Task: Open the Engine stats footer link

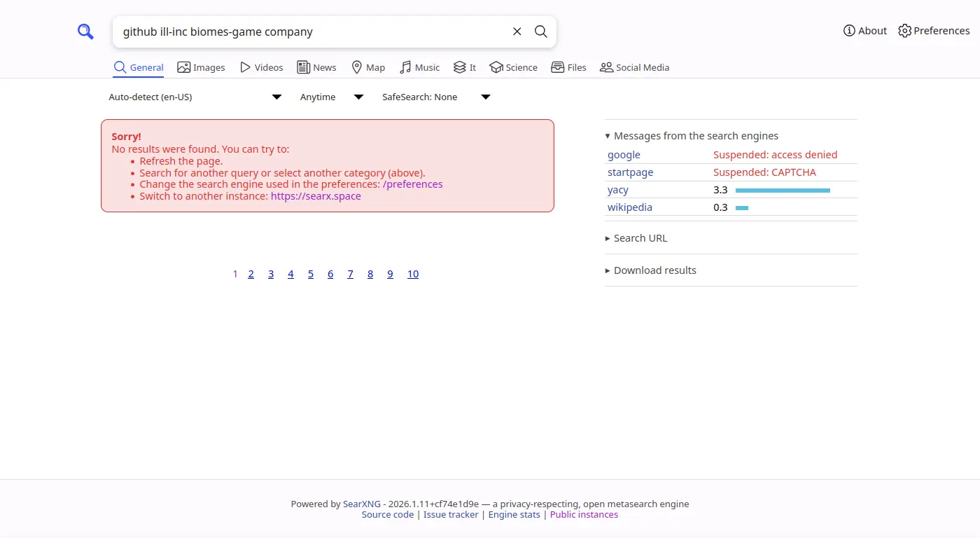Action: coord(514,515)
